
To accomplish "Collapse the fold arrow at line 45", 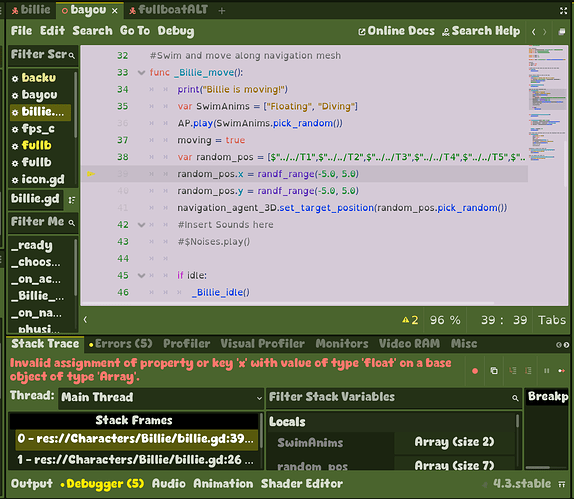I will (141, 275).
